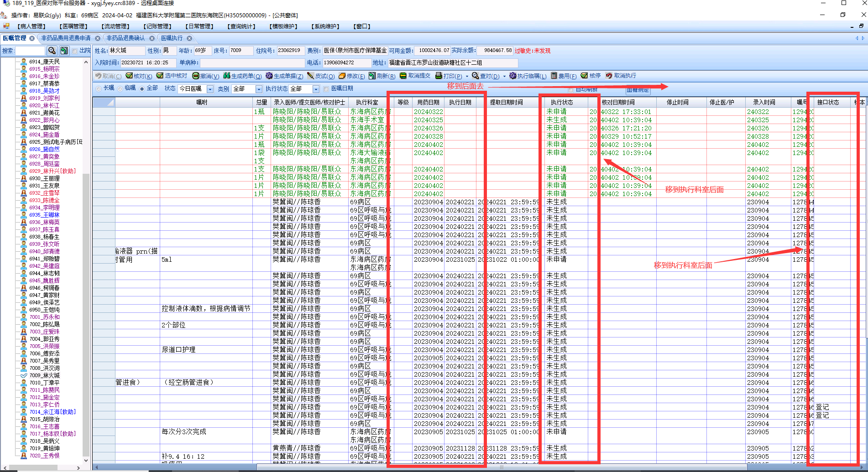Click the 费用(F) calculator icon
The height and width of the screenshot is (472, 868).
point(554,76)
